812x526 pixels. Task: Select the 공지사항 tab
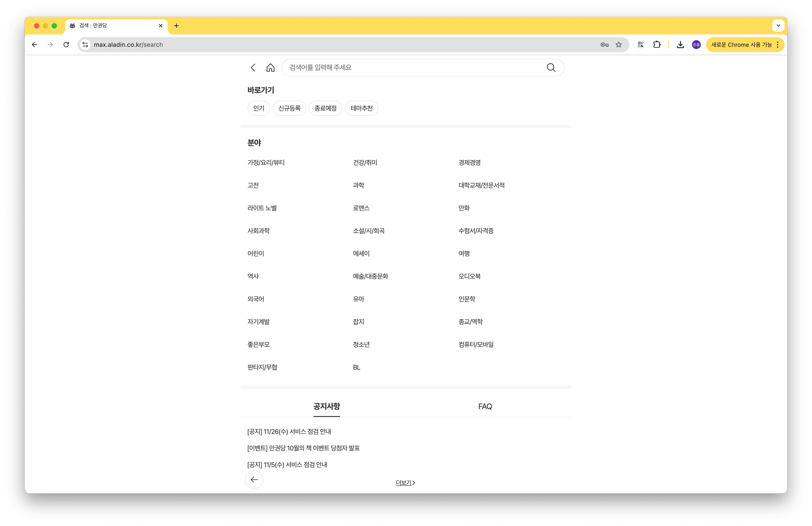(326, 407)
